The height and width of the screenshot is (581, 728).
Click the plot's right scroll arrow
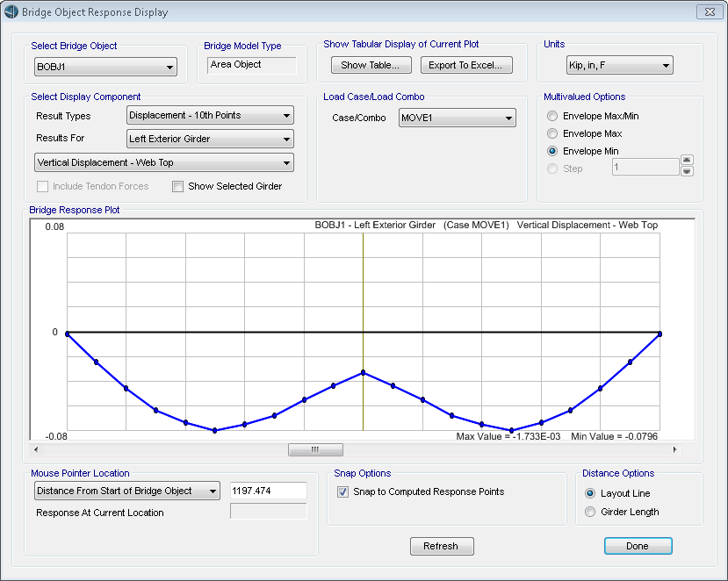pos(674,449)
